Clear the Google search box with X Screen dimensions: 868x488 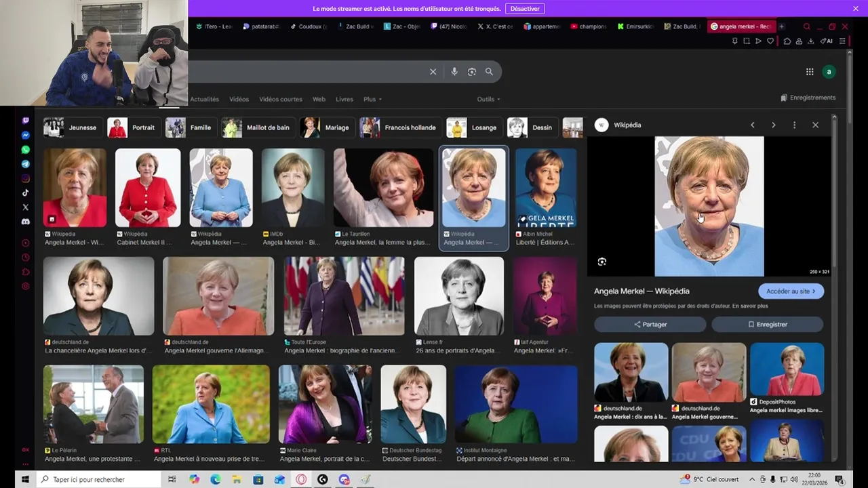click(433, 72)
